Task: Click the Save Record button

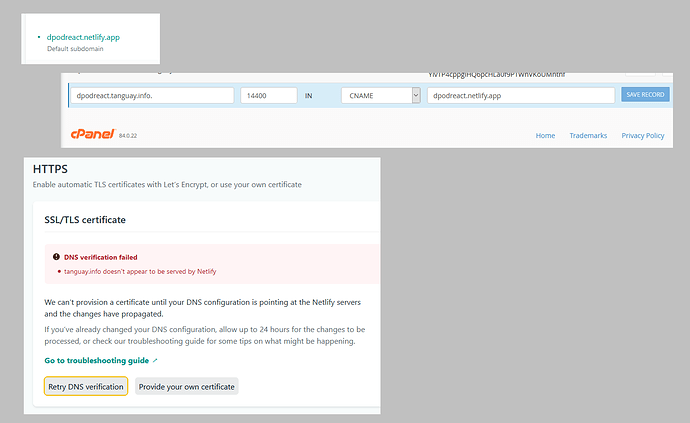Action: [645, 95]
